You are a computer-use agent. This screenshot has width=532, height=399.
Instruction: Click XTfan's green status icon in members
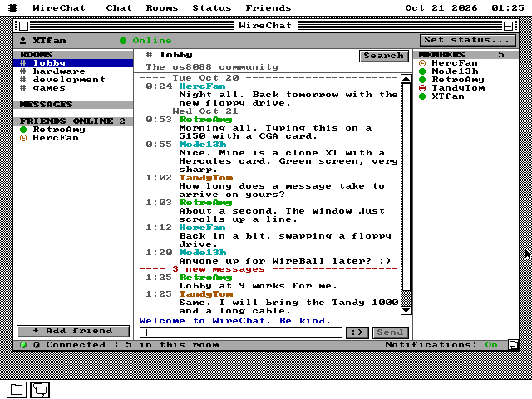[422, 96]
